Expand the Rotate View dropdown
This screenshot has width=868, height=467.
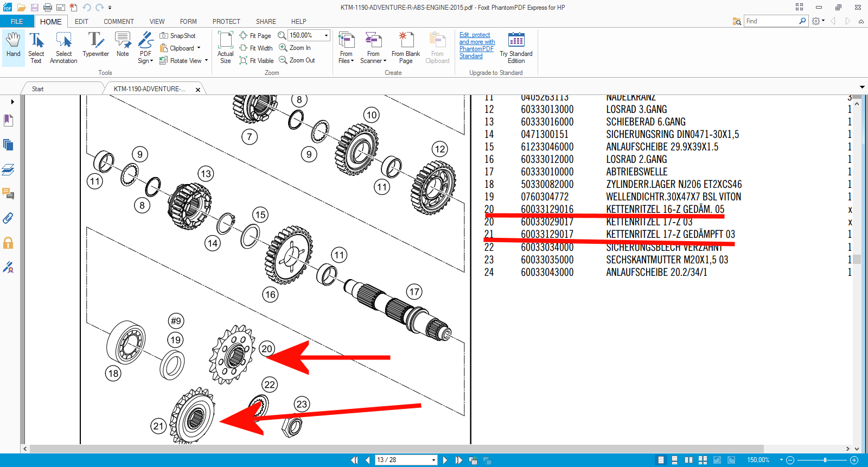[x=206, y=61]
